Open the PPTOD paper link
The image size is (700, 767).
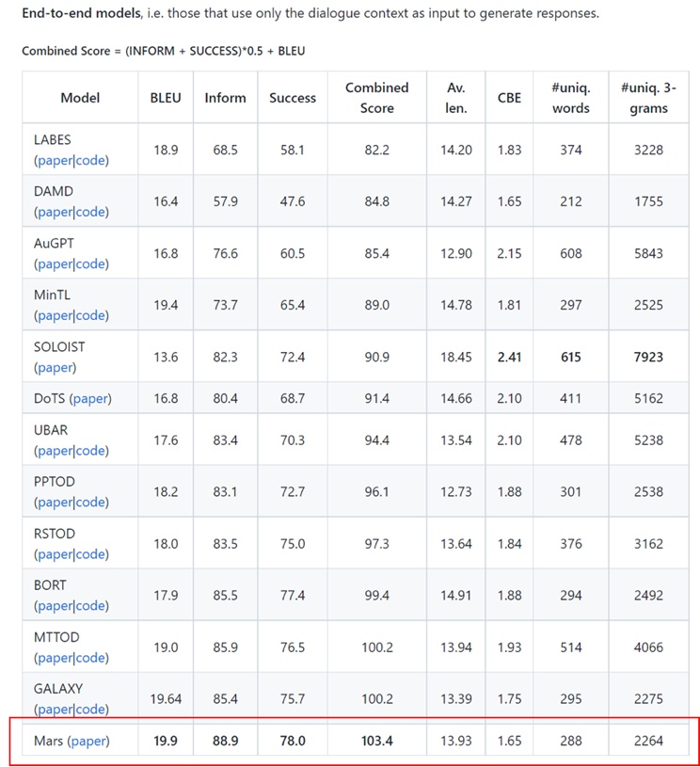pos(55,503)
